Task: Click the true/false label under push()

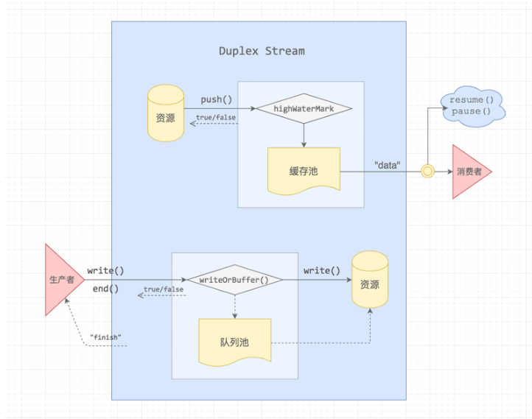Action: tap(216, 117)
